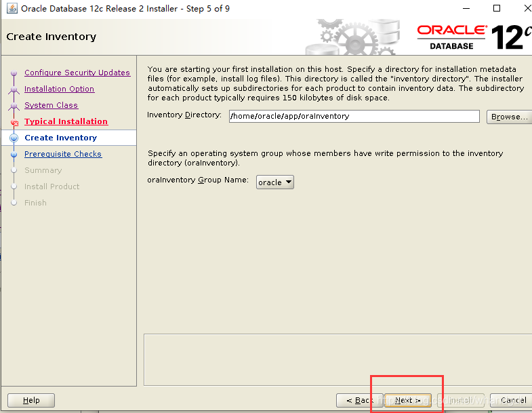Click the System Class step bullet
Image resolution: width=532 pixels, height=413 pixels.
coord(14,106)
